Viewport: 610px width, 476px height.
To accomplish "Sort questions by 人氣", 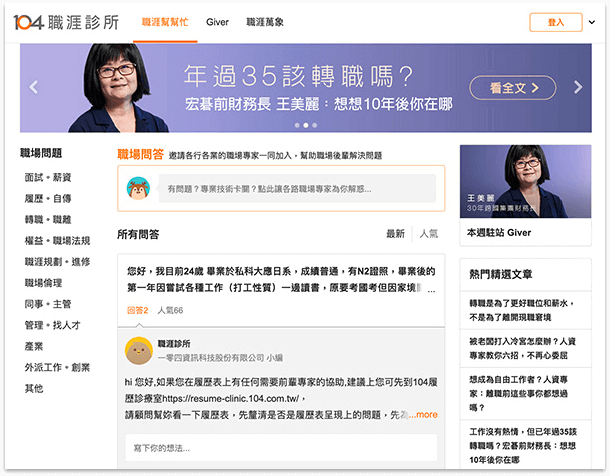I will [429, 234].
